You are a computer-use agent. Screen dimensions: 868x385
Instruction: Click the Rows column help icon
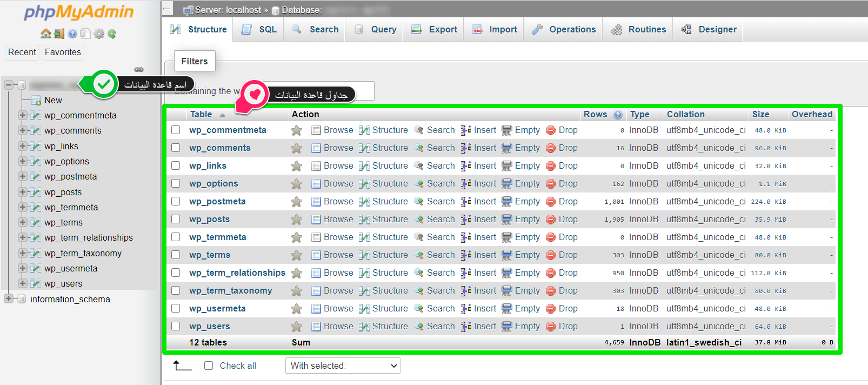(618, 115)
